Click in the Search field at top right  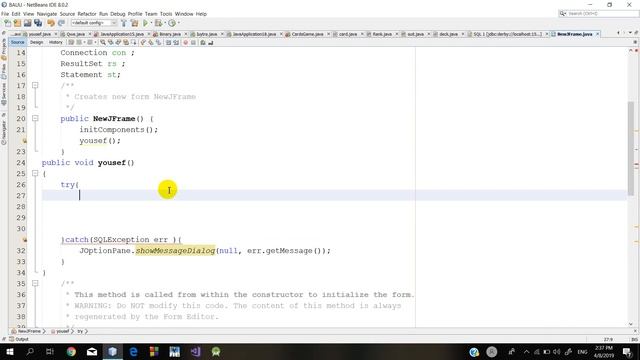click(x=599, y=13)
